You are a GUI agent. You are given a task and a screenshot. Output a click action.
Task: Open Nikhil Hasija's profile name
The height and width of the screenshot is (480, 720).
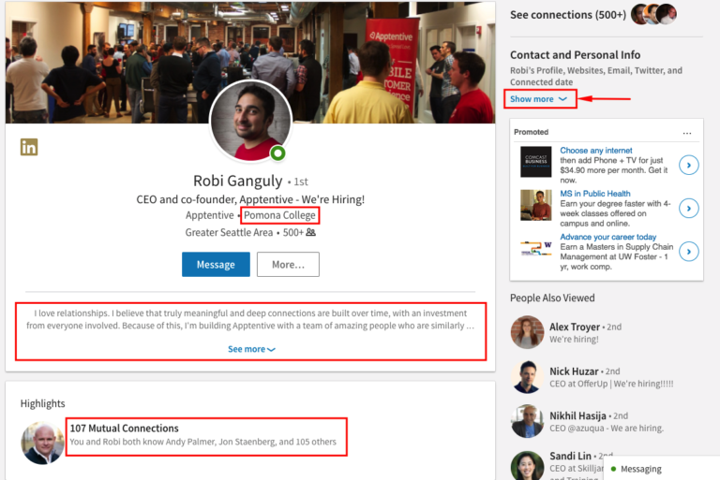pos(578,416)
